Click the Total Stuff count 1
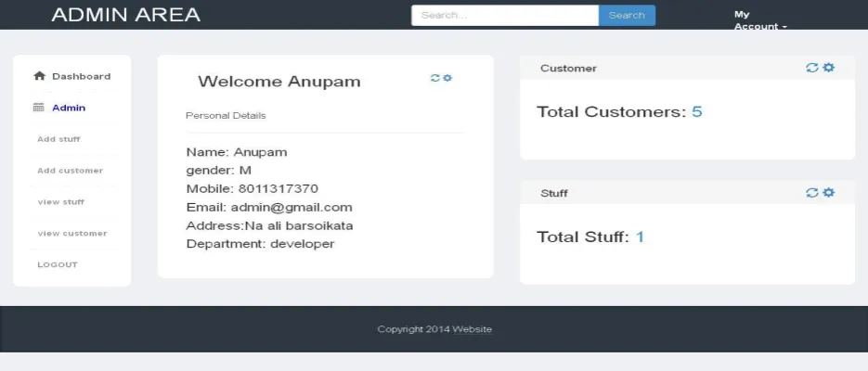The image size is (868, 371). coord(641,237)
